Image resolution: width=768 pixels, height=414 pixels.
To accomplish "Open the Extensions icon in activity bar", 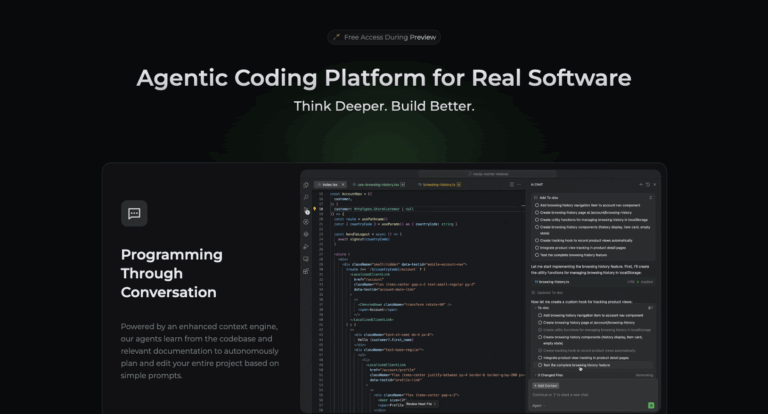I will tap(306, 271).
